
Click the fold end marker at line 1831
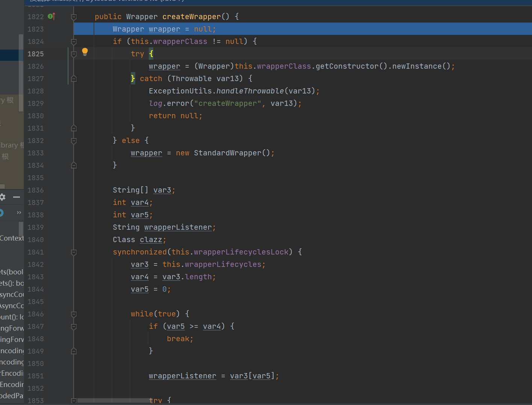click(74, 128)
